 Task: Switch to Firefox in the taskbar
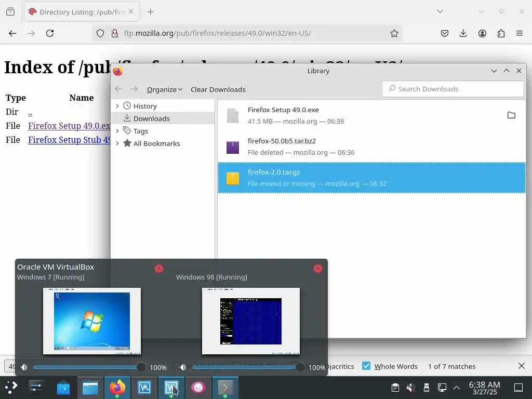(117, 388)
